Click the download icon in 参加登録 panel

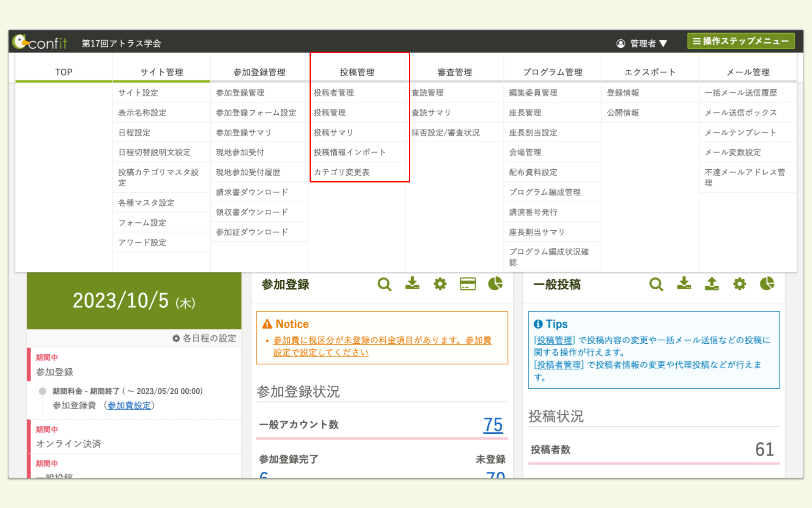412,284
